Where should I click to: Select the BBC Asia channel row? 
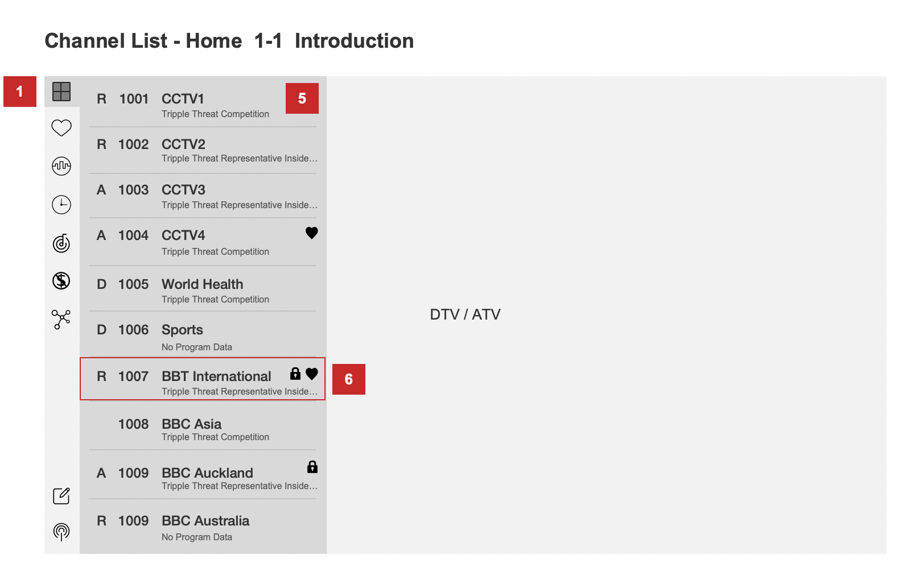pyautogui.click(x=203, y=429)
